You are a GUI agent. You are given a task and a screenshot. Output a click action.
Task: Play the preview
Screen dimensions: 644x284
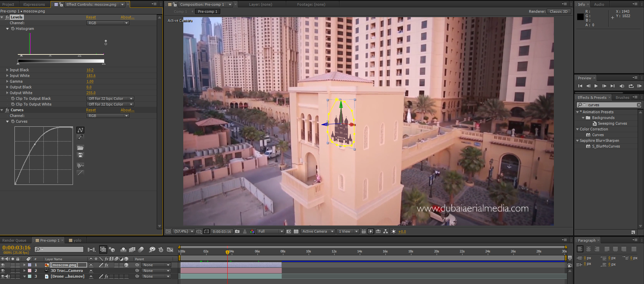596,86
